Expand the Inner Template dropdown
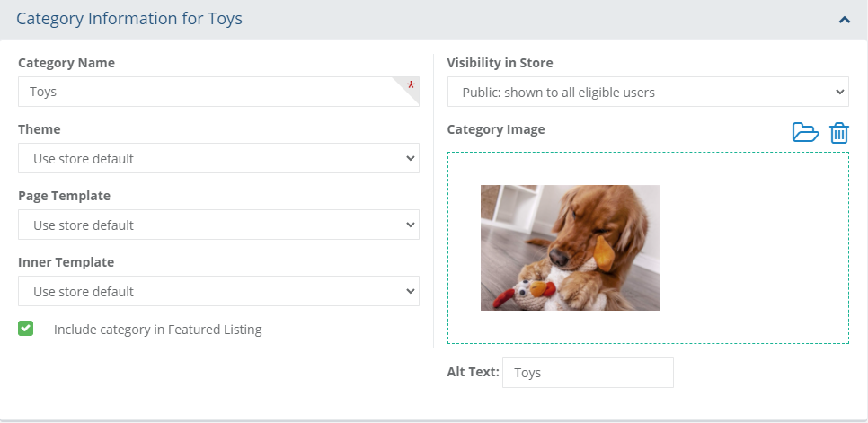 pyautogui.click(x=218, y=291)
